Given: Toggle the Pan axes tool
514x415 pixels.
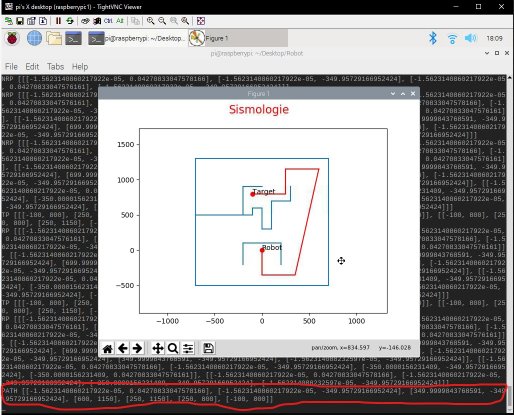Looking at the screenshot, I should (158, 349).
